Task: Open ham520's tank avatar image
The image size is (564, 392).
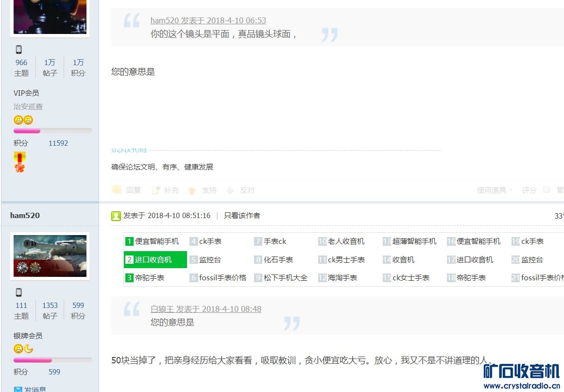Action: point(50,256)
